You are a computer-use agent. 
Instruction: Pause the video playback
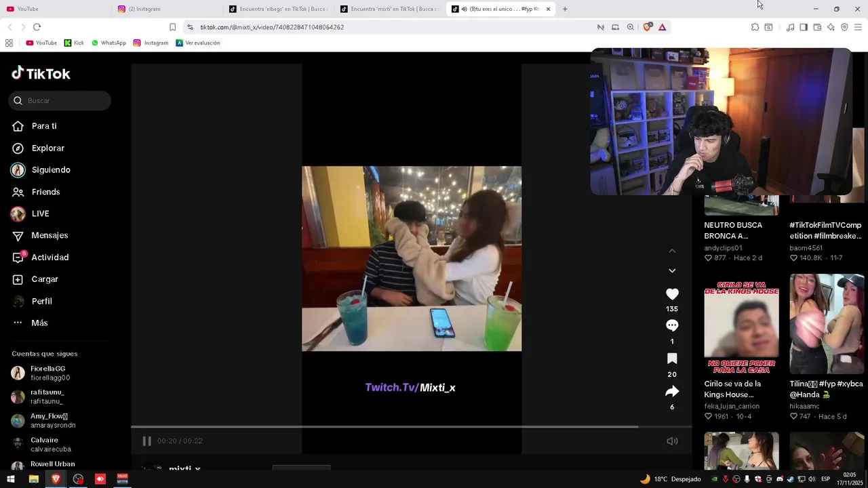(146, 441)
